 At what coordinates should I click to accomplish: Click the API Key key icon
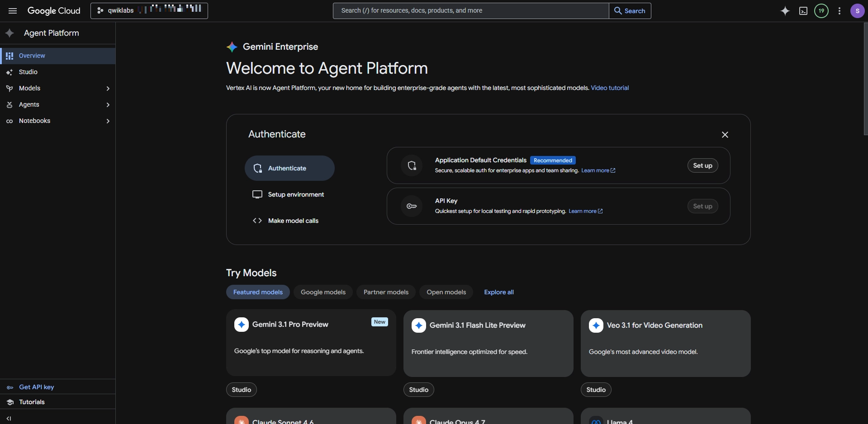coord(412,206)
